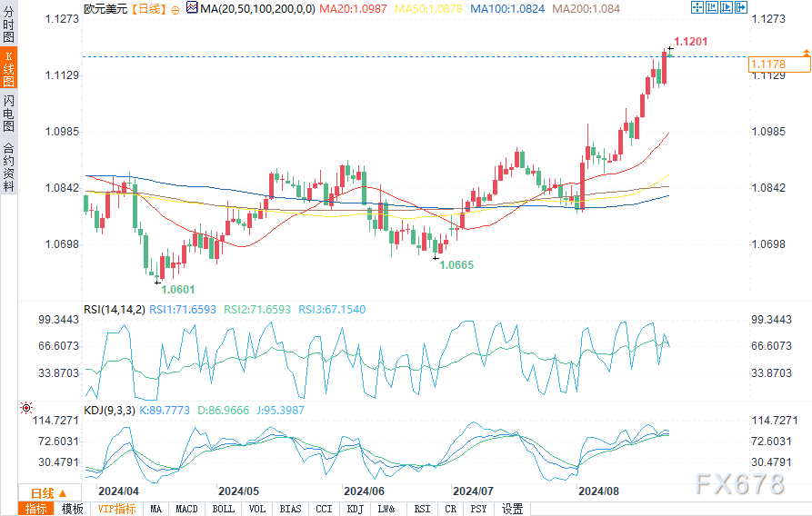Screen dimensions: 812x516
Task: Click the 1.0665 low price label
Action: click(456, 265)
